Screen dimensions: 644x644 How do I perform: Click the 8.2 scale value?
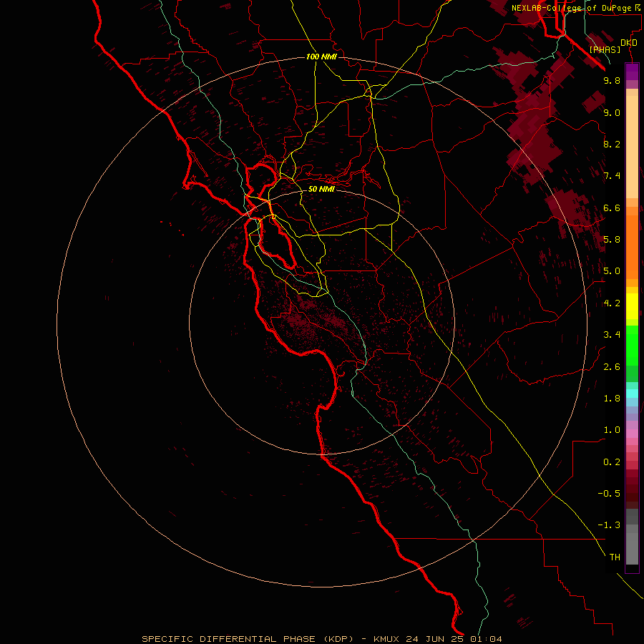click(x=612, y=144)
